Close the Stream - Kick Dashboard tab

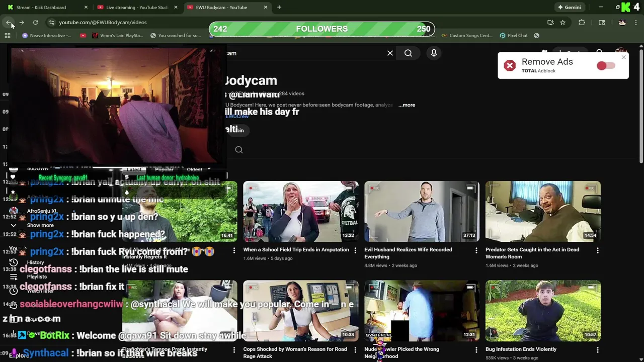[86, 8]
